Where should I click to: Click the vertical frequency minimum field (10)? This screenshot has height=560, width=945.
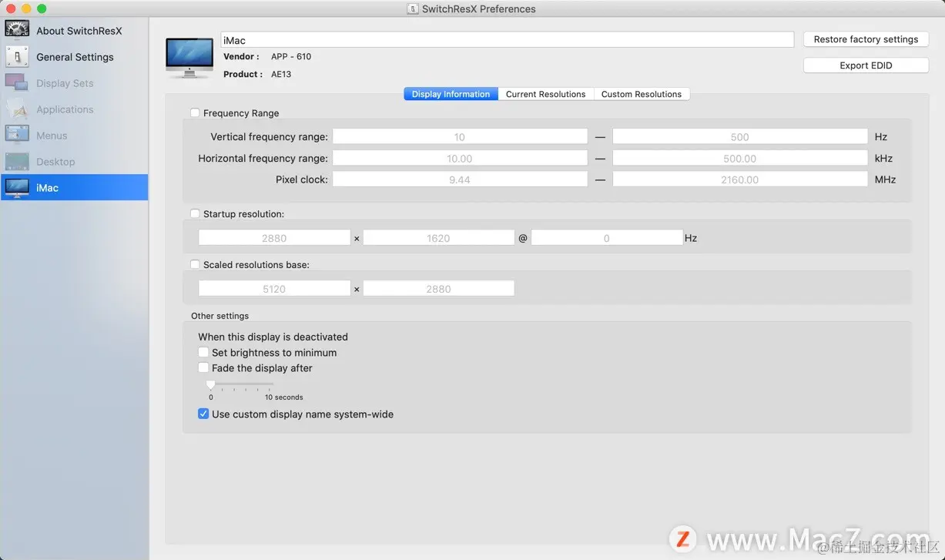tap(460, 136)
